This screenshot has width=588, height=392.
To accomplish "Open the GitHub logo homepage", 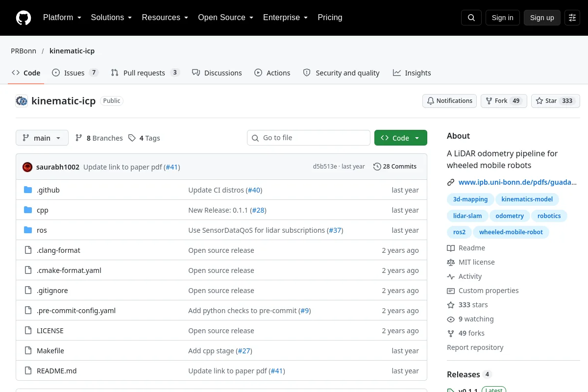I will [x=24, y=18].
